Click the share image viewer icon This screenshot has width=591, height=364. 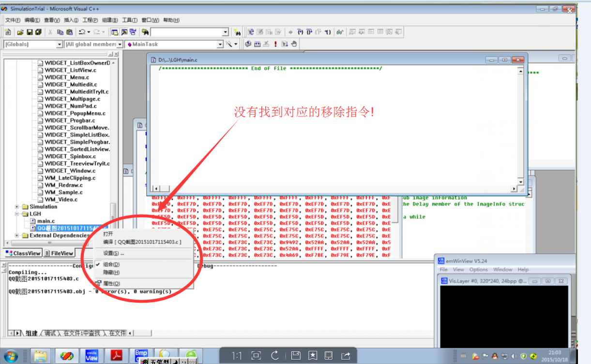tap(346, 356)
